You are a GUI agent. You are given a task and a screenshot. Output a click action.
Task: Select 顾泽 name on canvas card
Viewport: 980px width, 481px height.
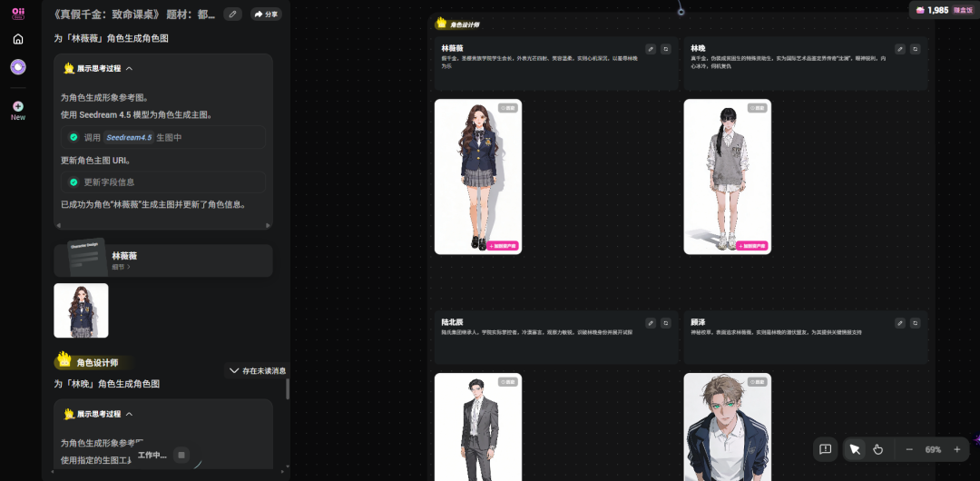pos(698,322)
